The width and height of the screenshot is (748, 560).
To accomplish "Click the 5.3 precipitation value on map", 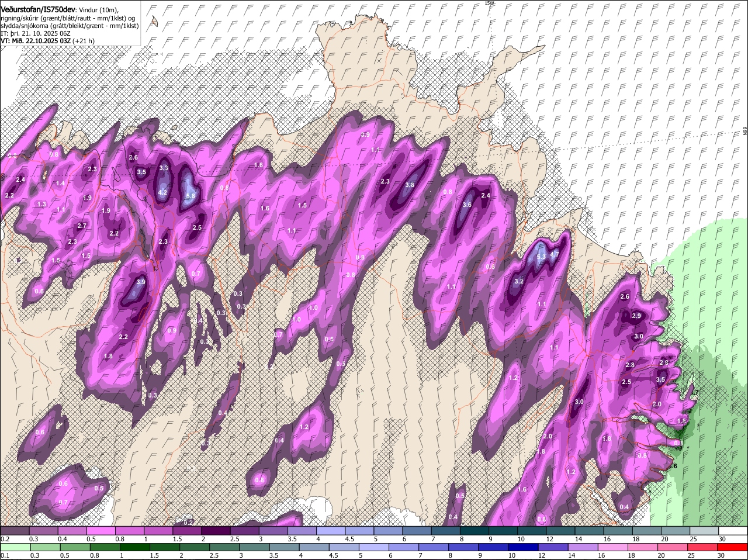I will click(x=541, y=257).
